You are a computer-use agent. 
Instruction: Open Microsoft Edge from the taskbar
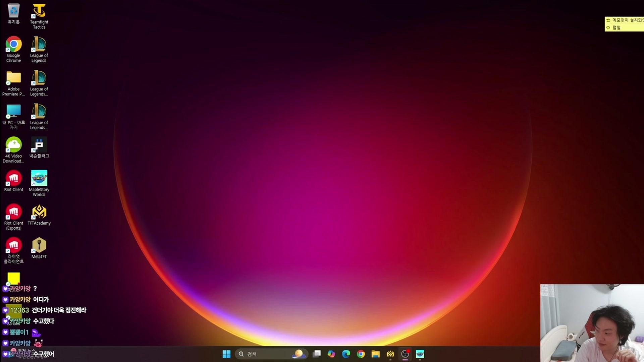click(346, 354)
